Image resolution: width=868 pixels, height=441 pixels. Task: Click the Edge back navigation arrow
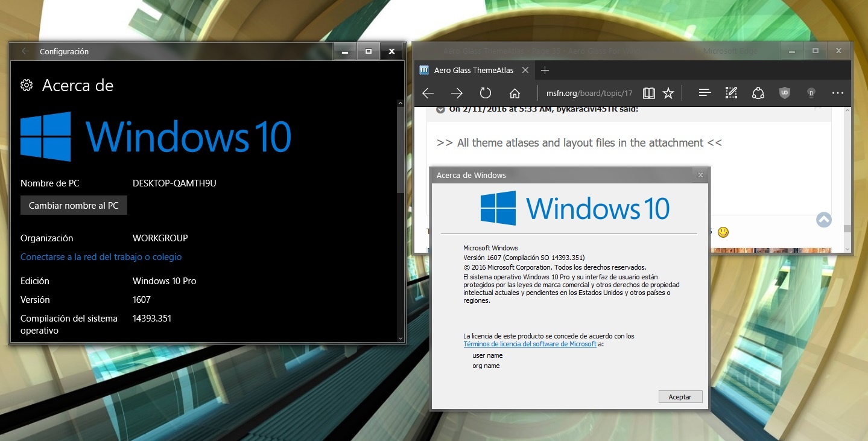coord(428,93)
